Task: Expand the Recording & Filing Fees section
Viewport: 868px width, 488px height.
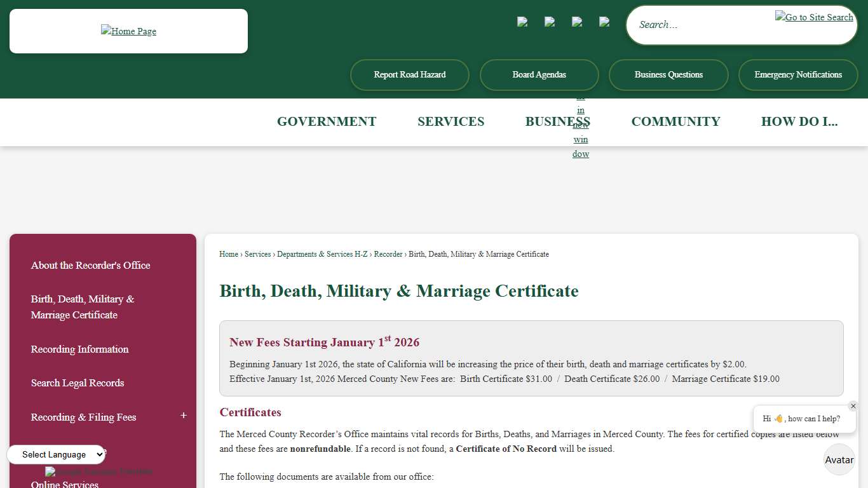Action: pos(183,415)
